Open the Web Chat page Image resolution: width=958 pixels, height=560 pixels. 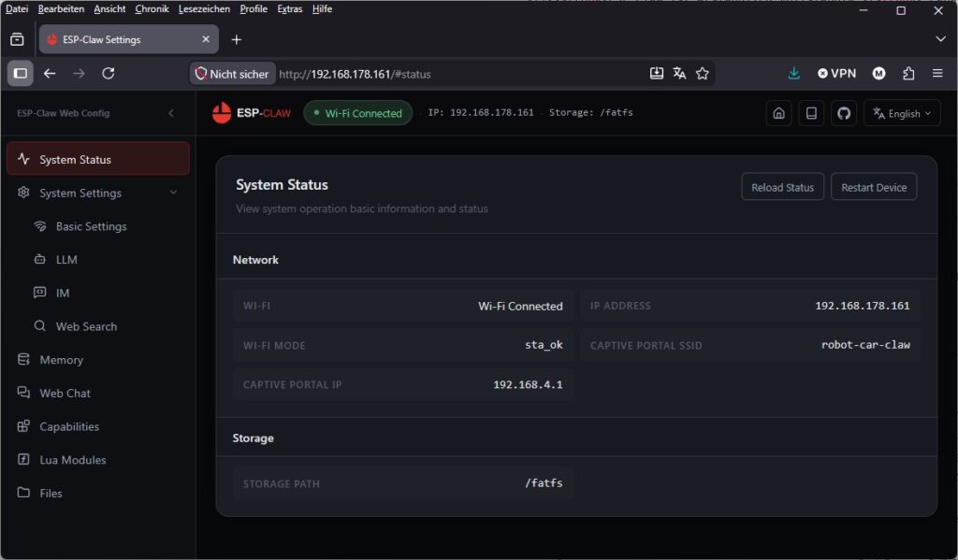(x=65, y=394)
